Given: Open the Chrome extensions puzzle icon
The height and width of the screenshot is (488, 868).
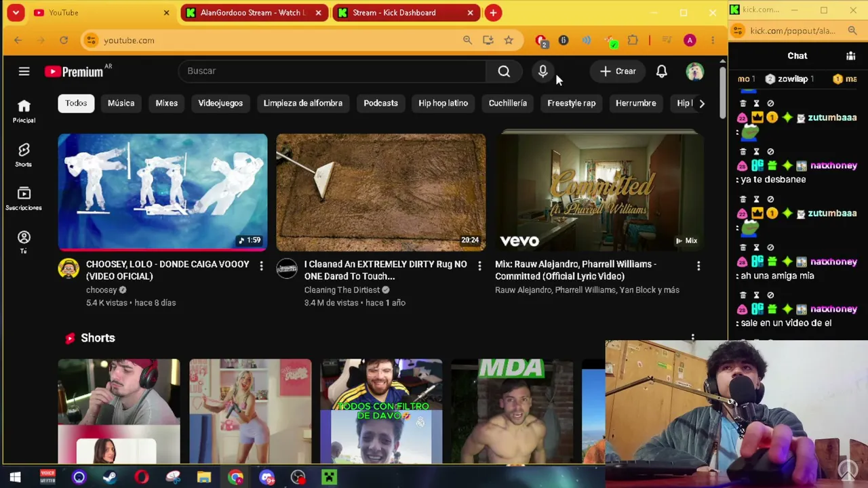Looking at the screenshot, I should [633, 40].
